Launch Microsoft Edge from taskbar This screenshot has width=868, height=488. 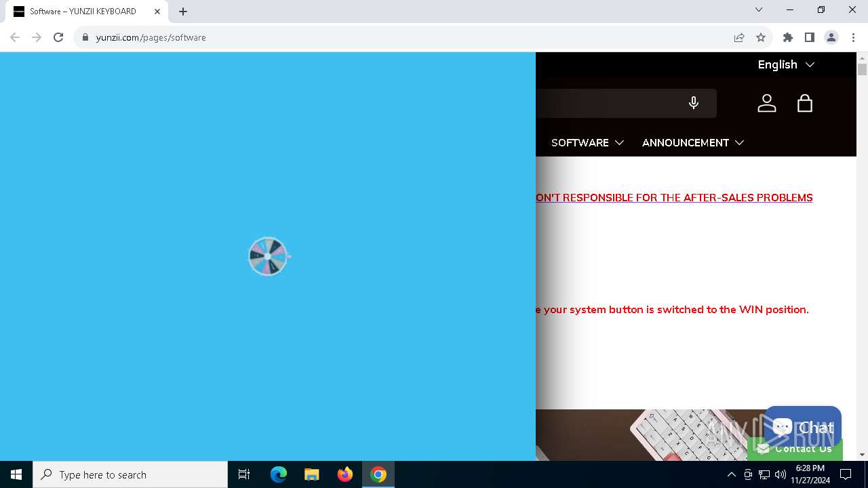tap(279, 474)
